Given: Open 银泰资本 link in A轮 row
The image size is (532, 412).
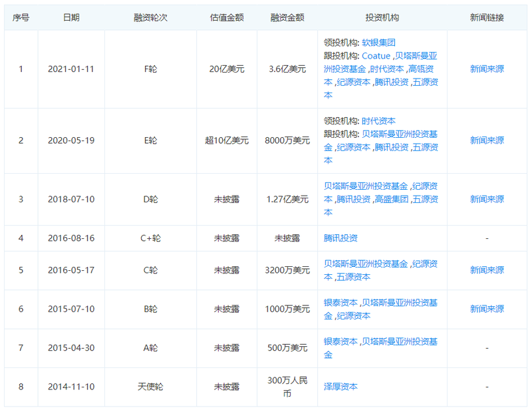Looking at the screenshot, I should coord(340,341).
